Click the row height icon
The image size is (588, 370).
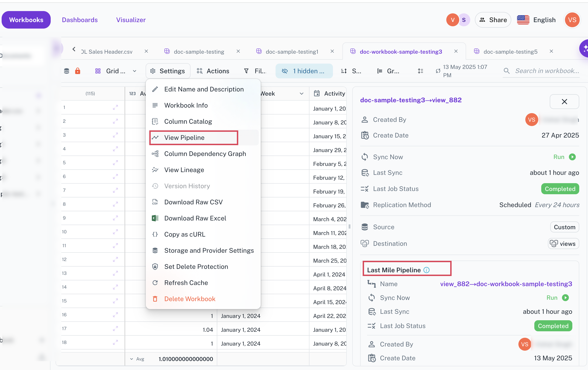click(420, 71)
